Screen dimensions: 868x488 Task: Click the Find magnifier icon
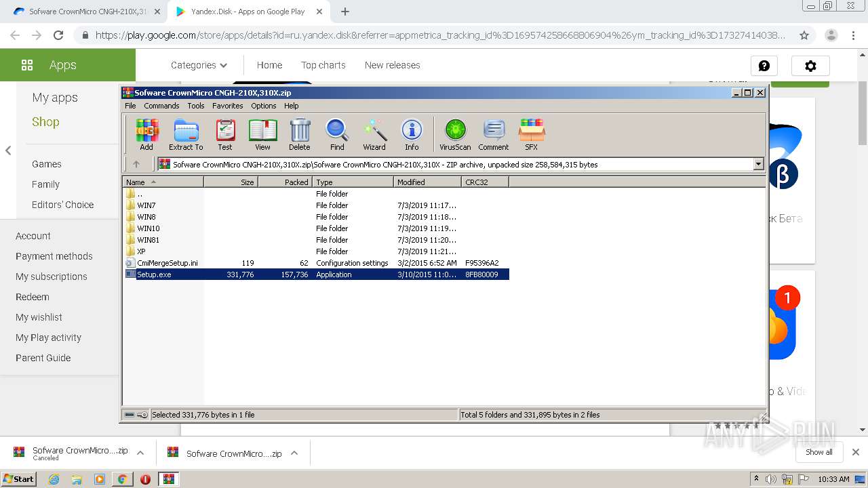337,134
